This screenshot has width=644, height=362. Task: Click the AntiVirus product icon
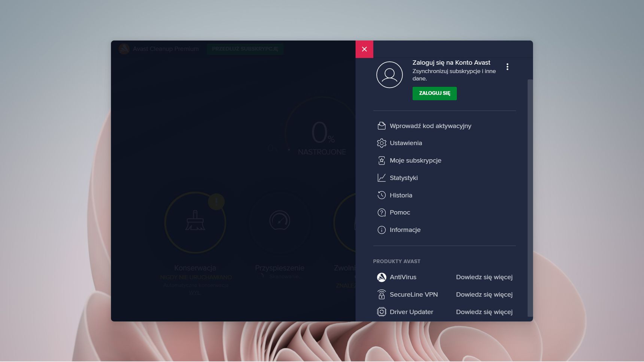pos(382,277)
